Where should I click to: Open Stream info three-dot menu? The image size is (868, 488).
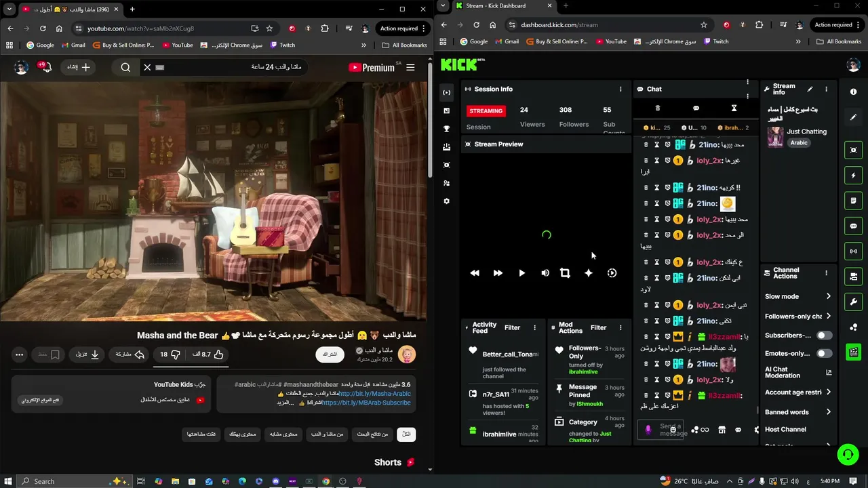pyautogui.click(x=826, y=89)
